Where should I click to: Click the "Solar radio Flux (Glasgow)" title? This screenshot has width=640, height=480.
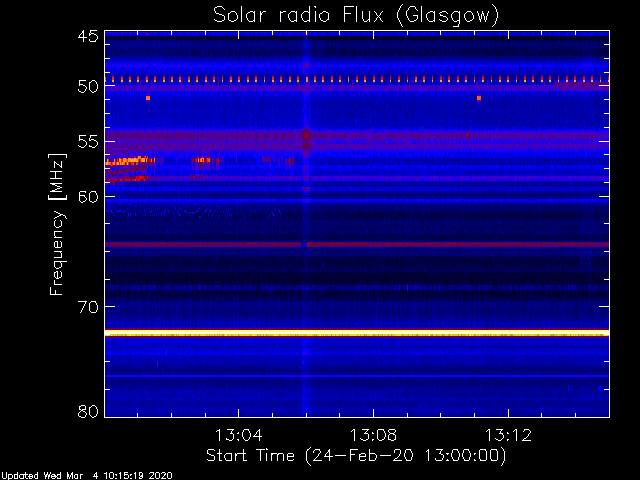coord(356,16)
